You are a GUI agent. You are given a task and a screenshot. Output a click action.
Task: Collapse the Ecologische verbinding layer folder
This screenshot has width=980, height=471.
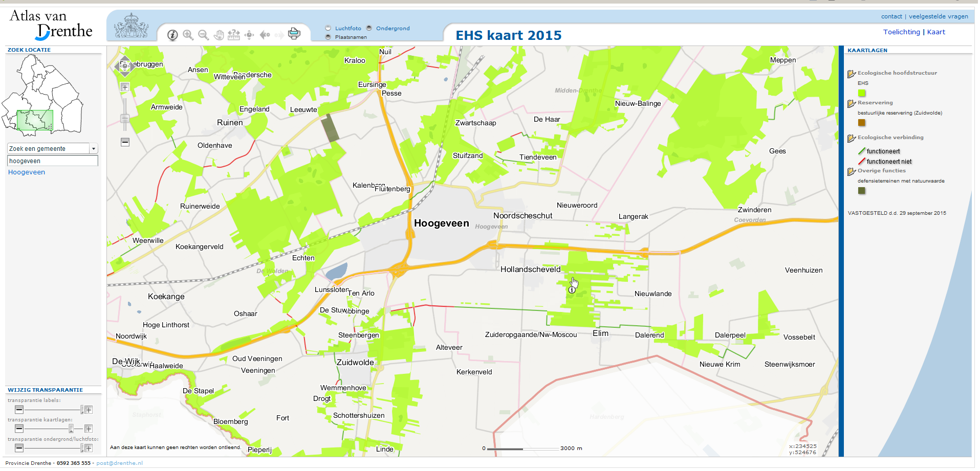852,138
